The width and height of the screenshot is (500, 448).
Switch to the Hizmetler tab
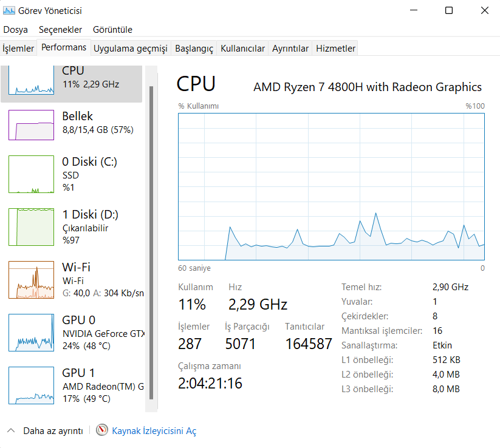coord(335,49)
